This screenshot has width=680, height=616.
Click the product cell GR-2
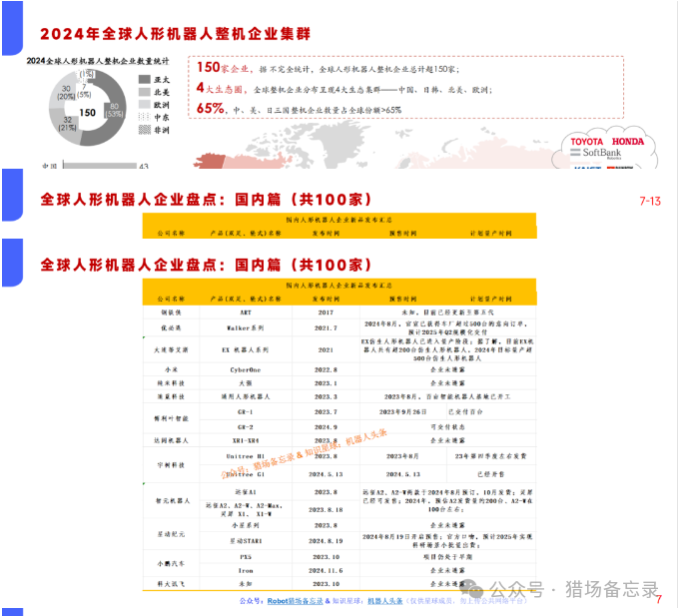(x=246, y=427)
